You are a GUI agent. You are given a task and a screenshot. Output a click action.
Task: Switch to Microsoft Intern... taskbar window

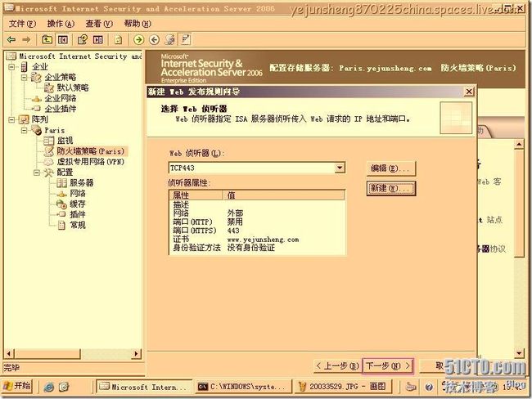click(x=145, y=387)
